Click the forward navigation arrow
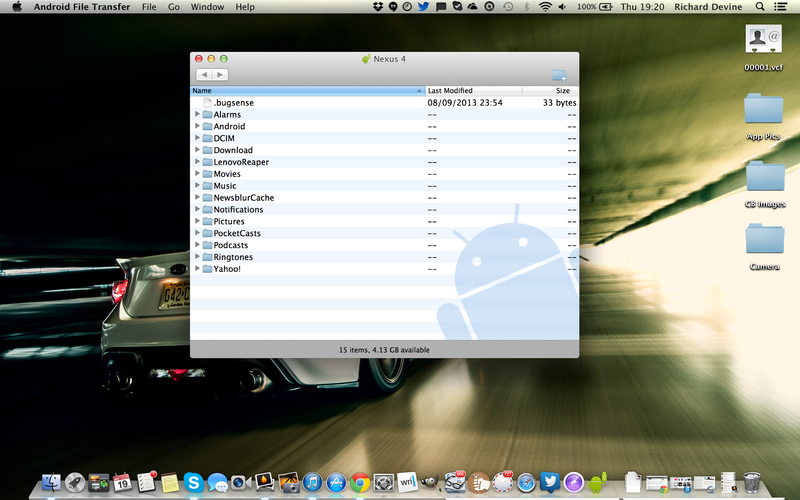800x500 pixels. [220, 75]
